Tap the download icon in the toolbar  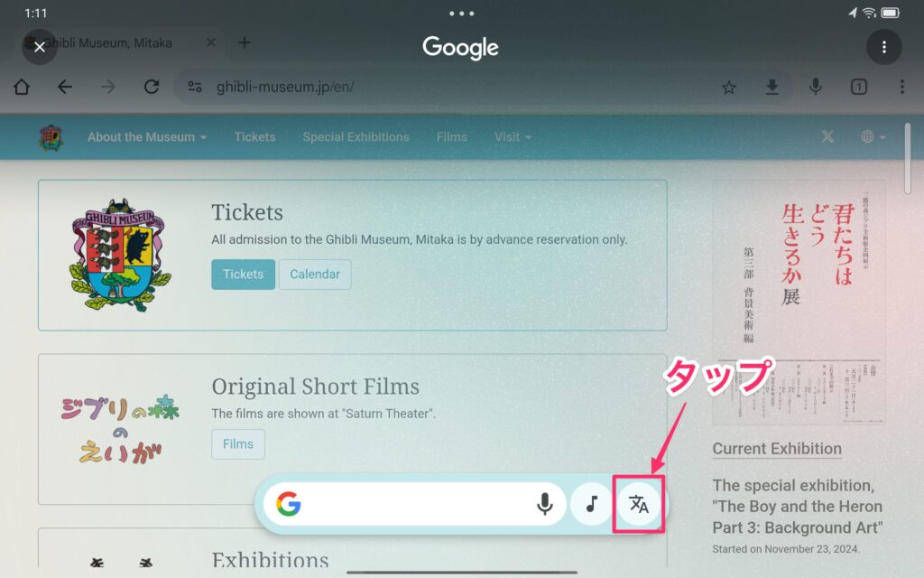pyautogui.click(x=772, y=88)
